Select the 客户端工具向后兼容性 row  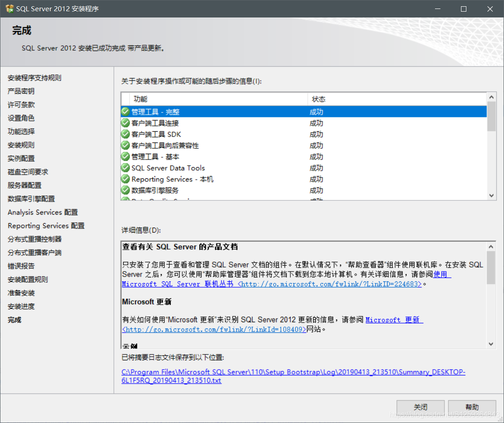(304, 145)
